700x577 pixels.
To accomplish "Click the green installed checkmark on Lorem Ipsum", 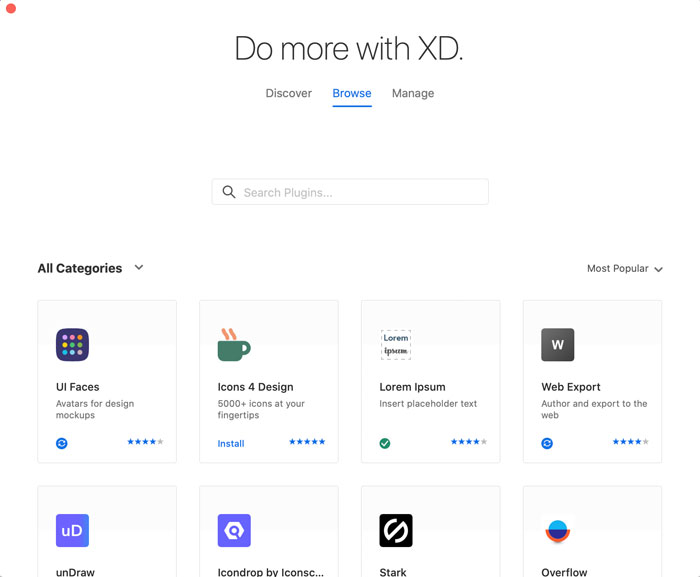I will 385,443.
